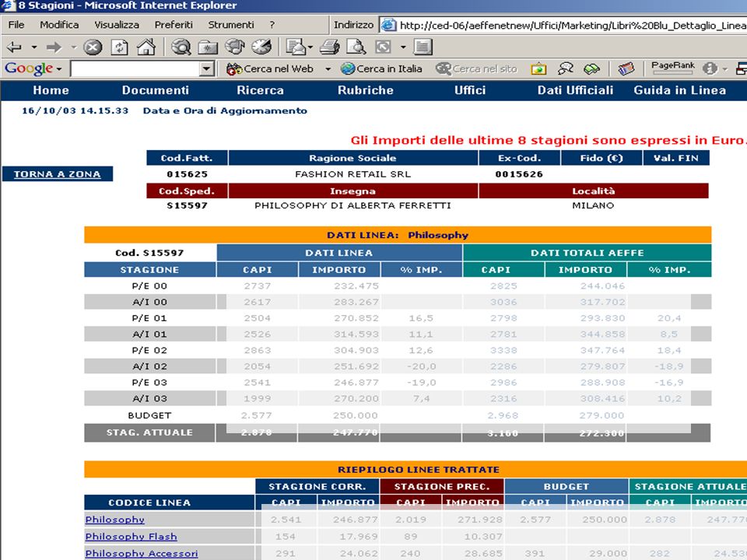Viewport: 747px width, 560px height.
Task: Open the Philosophy Accessori link
Action: point(142,553)
